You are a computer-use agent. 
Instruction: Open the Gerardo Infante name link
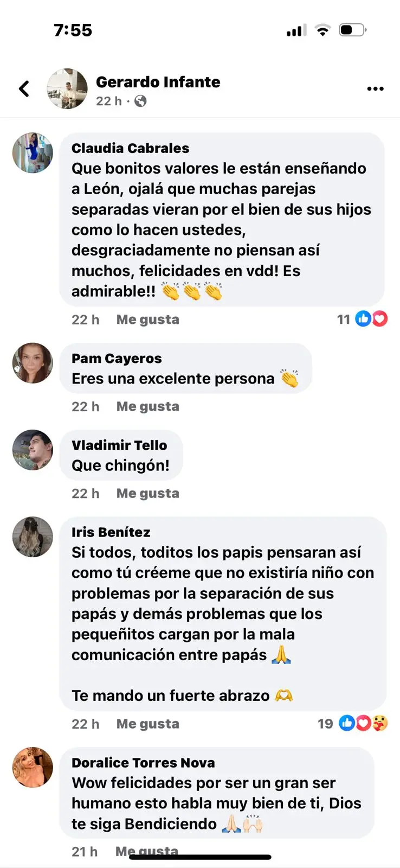click(158, 82)
